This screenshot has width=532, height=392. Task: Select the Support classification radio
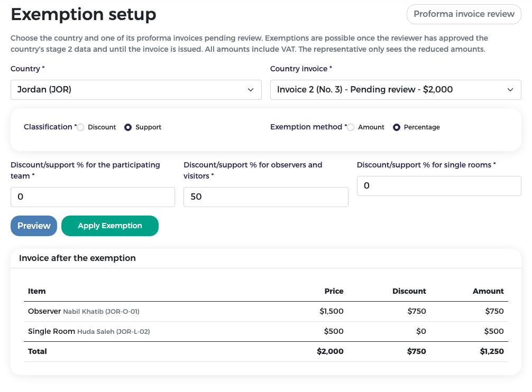pos(128,127)
